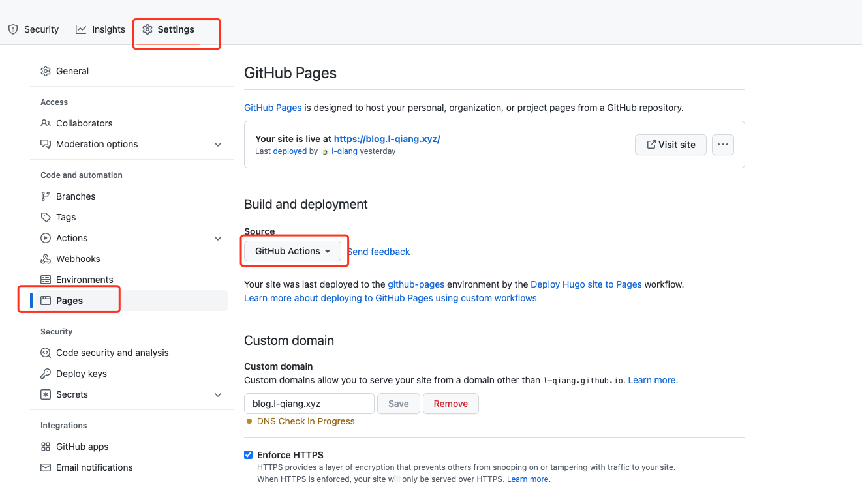
Task: Open Deploy Hugo site to Pages workflow
Action: [x=587, y=284]
